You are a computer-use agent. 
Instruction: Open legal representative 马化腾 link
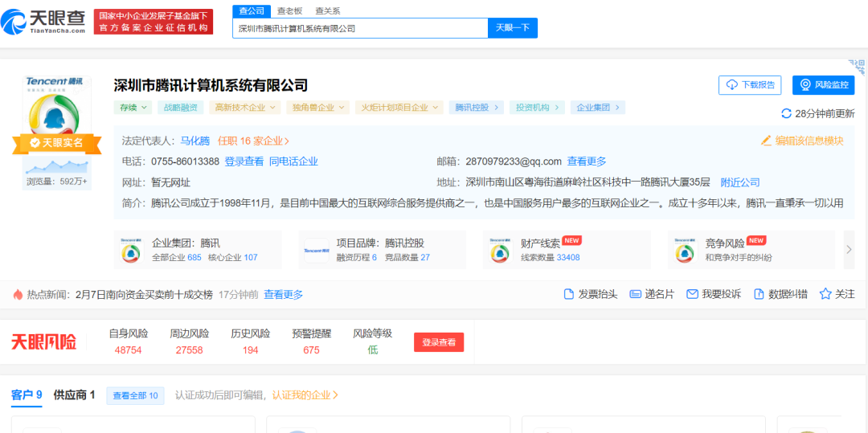(194, 141)
